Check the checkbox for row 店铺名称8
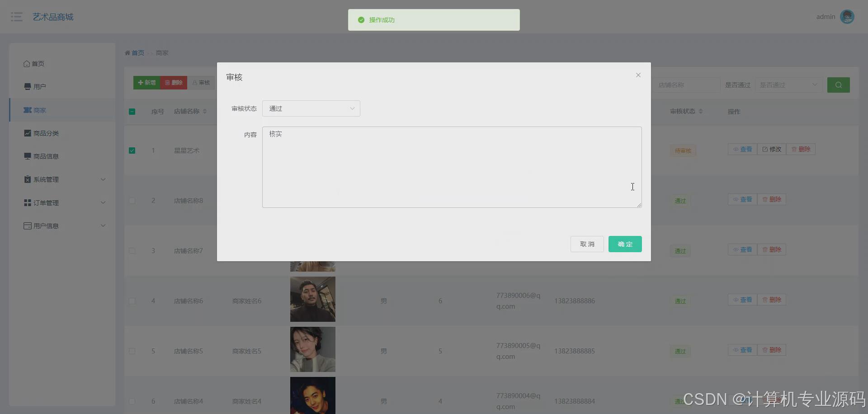Image resolution: width=868 pixels, height=414 pixels. point(132,201)
